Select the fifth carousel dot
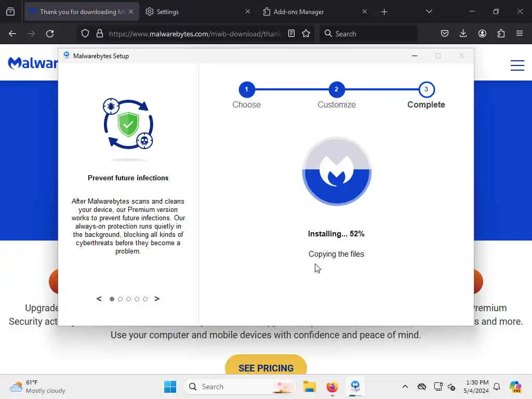 point(145,299)
